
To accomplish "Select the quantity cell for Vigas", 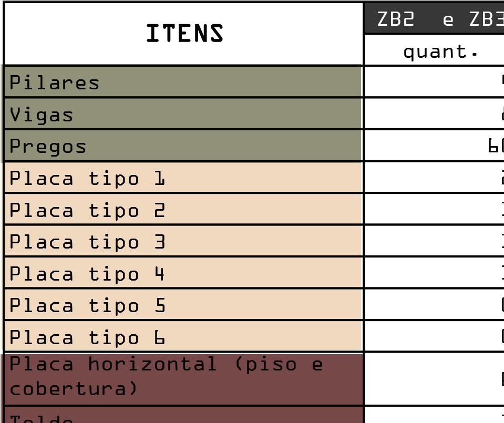I will pyautogui.click(x=434, y=114).
